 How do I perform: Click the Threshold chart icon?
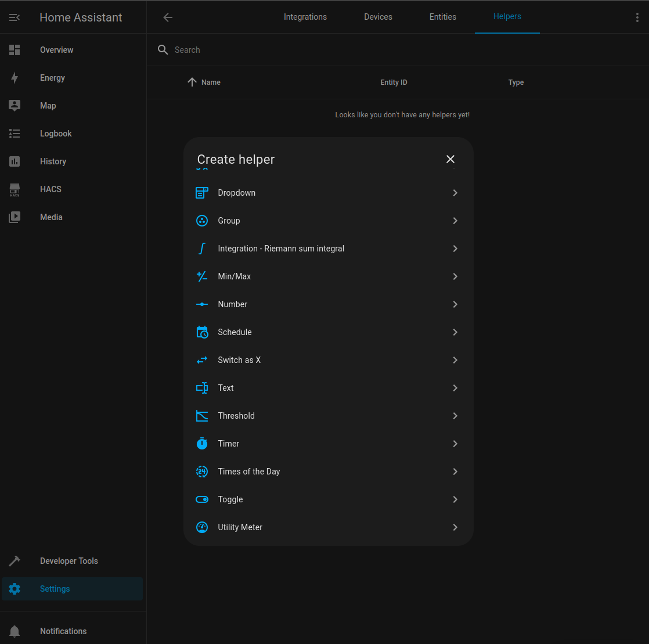[x=201, y=416]
